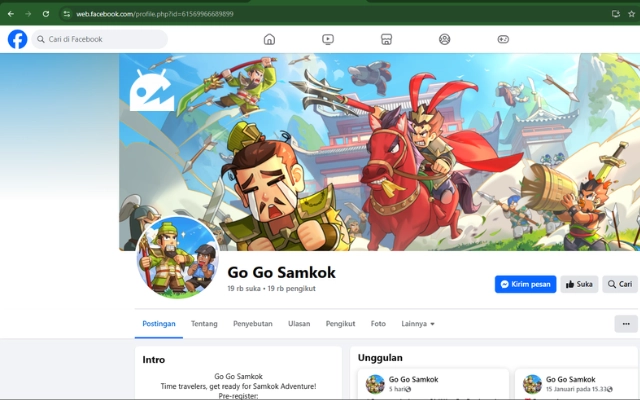Open the Groups icon in top navigation
Screen dimensions: 640x400
pos(444,39)
